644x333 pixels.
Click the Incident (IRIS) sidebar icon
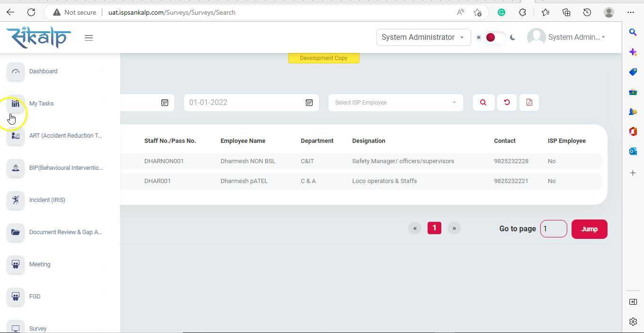[16, 200]
